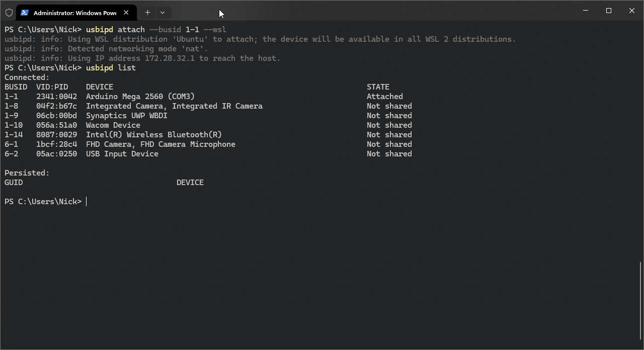Click the GUID column header
The width and height of the screenshot is (644, 350).
click(14, 183)
